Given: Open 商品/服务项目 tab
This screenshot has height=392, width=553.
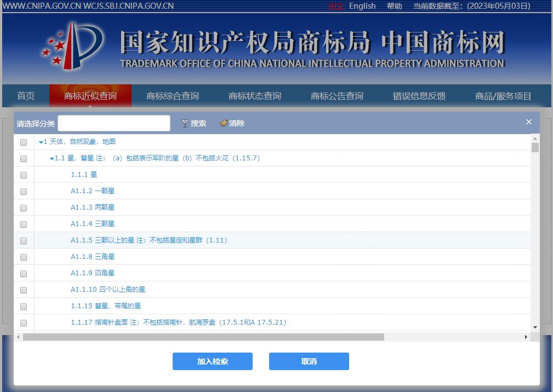Looking at the screenshot, I should point(503,96).
